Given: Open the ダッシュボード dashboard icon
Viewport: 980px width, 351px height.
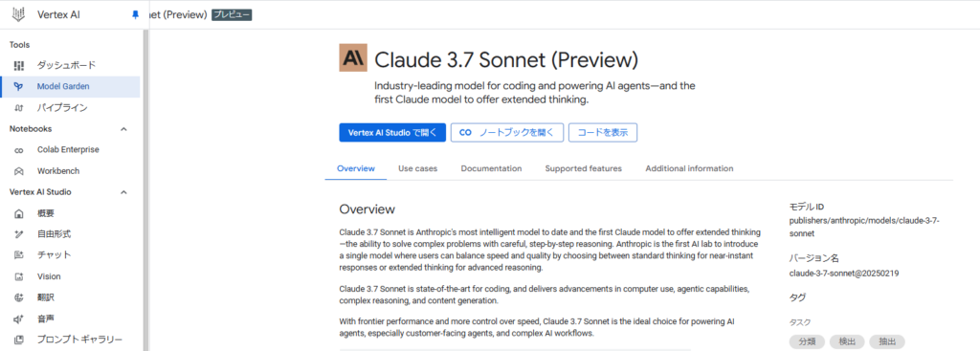Looking at the screenshot, I should tap(19, 65).
